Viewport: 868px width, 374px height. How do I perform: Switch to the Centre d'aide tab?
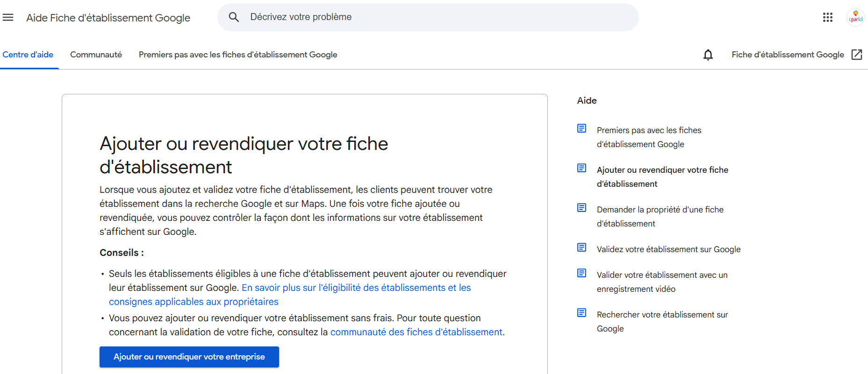(28, 55)
